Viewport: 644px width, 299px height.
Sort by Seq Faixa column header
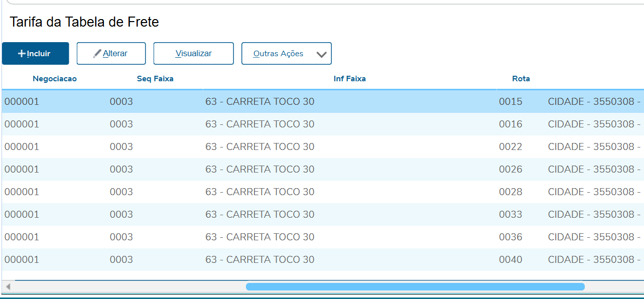coord(155,79)
